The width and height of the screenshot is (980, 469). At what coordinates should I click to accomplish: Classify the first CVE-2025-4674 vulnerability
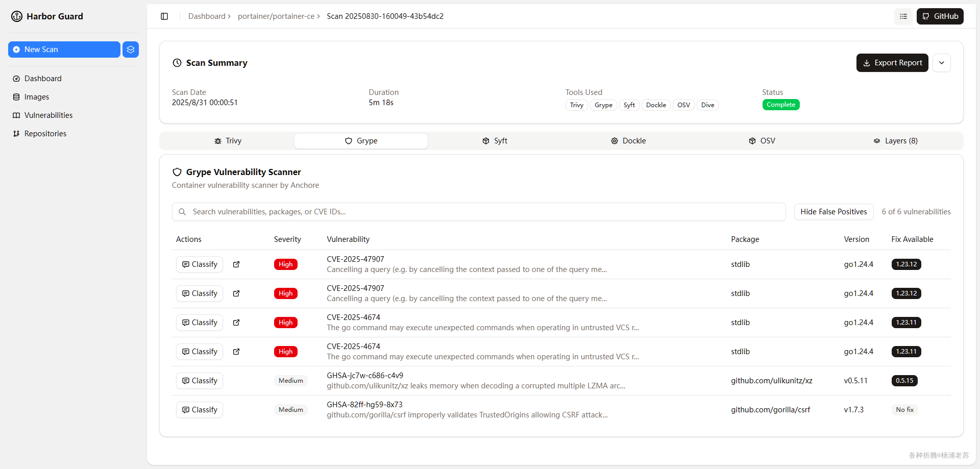(x=200, y=323)
